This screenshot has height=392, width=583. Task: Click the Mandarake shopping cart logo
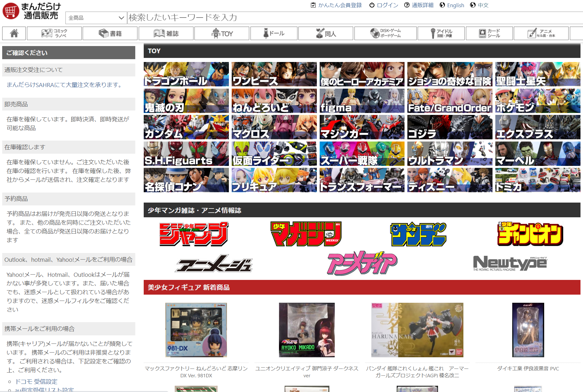tap(32, 11)
